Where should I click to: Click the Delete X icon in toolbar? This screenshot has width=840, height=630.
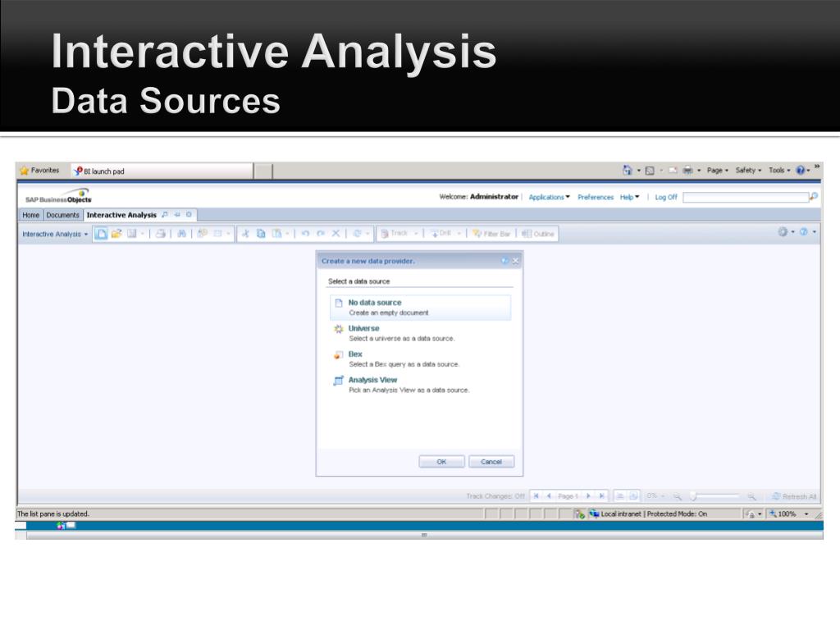click(336, 234)
